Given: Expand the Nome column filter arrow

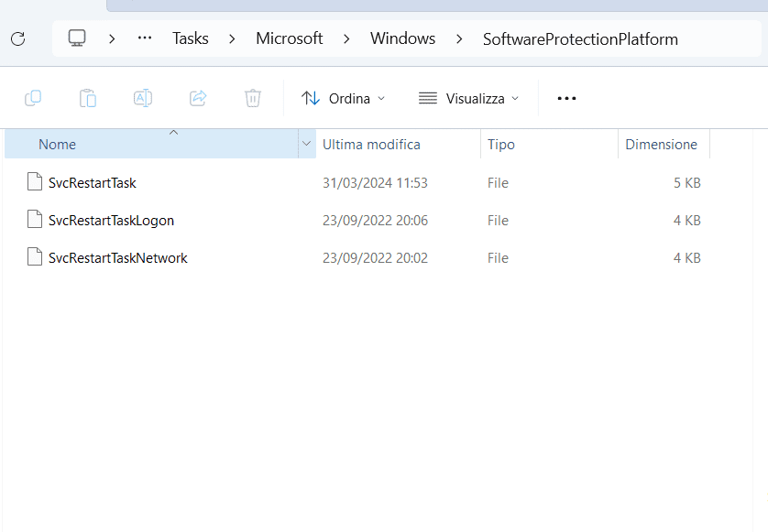Looking at the screenshot, I should pos(306,144).
